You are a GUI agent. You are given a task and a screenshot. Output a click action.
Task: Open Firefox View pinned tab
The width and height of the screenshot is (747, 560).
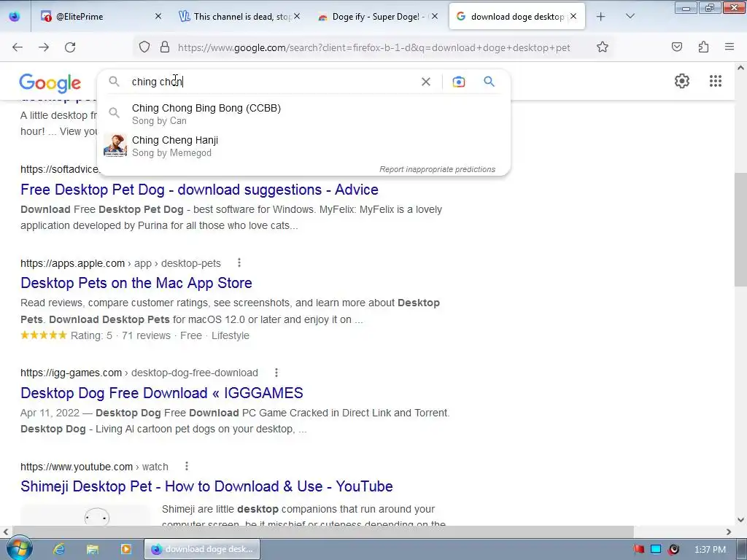(x=15, y=16)
